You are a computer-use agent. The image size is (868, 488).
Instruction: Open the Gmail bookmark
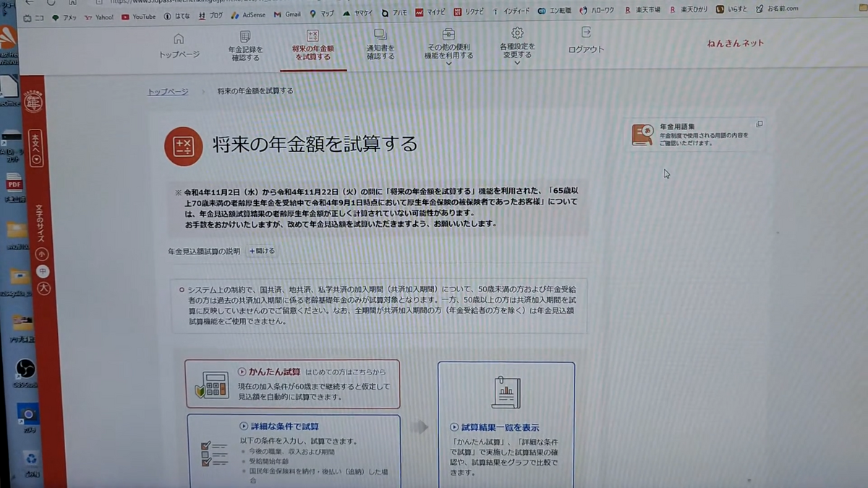click(x=287, y=14)
